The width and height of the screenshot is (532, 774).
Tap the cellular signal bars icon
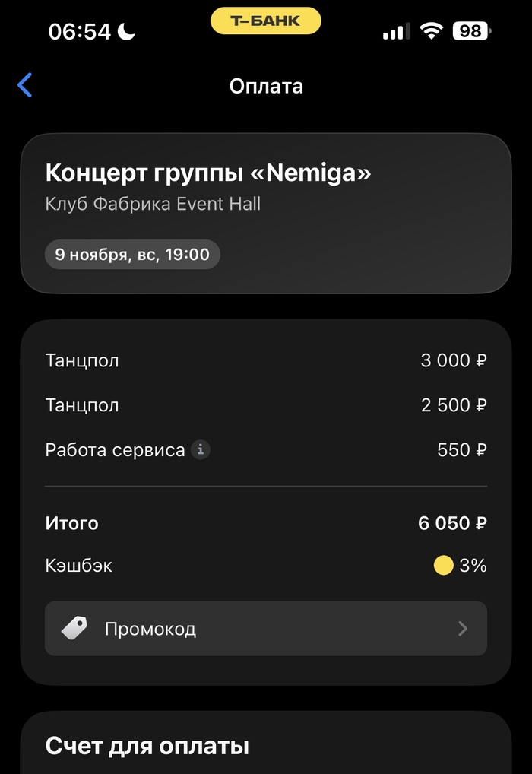[x=393, y=32]
